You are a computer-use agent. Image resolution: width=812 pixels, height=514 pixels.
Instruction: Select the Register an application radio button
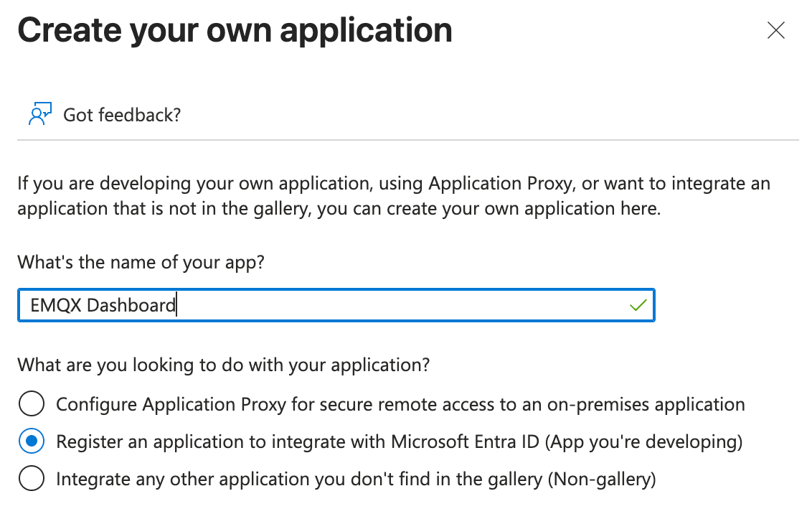[x=32, y=441]
